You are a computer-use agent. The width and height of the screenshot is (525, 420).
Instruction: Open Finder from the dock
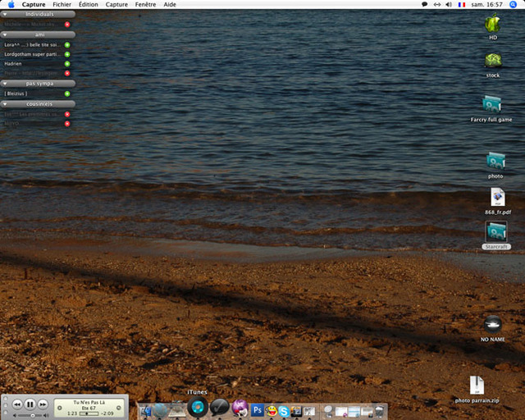click(x=146, y=411)
